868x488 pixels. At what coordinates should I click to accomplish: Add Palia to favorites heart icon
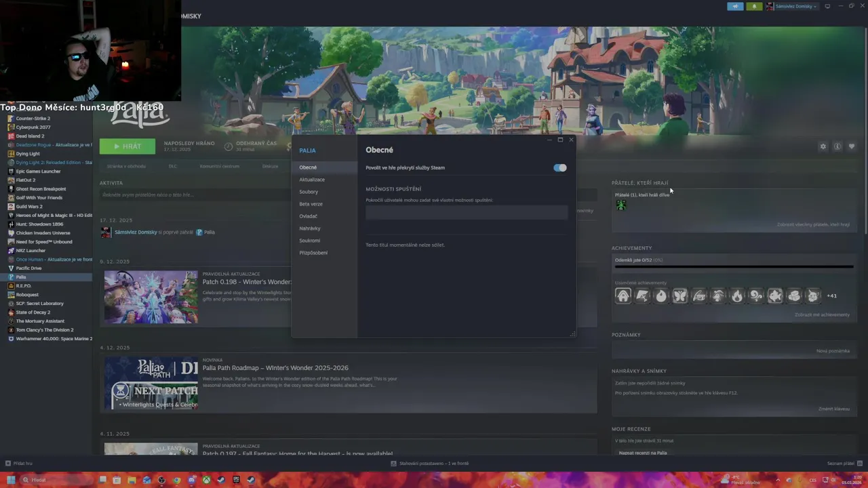coord(852,146)
